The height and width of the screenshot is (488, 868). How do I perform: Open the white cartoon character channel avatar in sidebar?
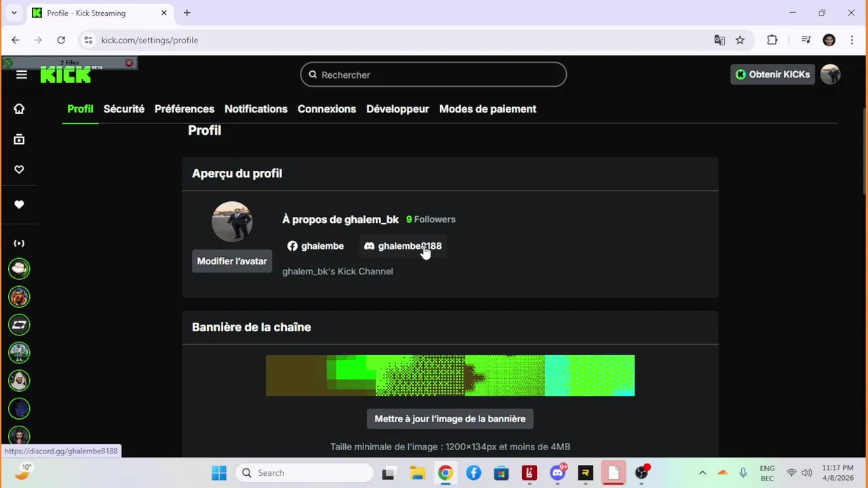(x=19, y=268)
